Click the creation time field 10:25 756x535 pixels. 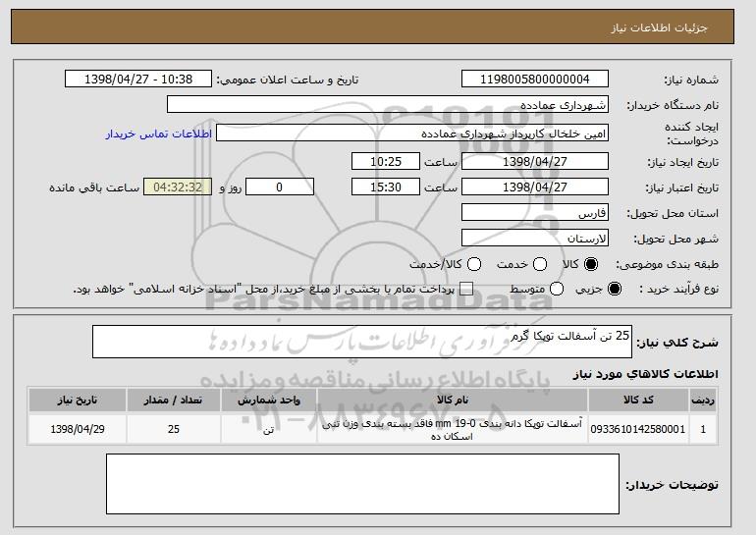tap(386, 161)
